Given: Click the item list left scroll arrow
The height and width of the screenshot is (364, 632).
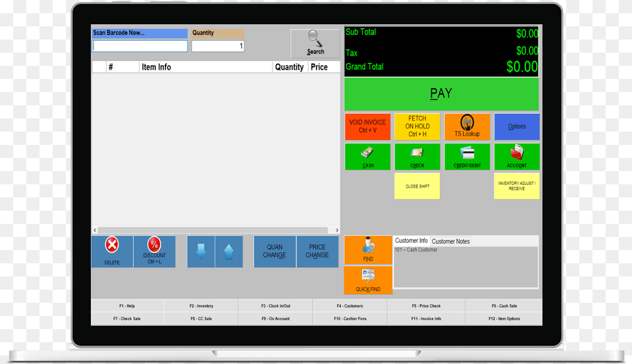Looking at the screenshot, I should click(x=95, y=230).
